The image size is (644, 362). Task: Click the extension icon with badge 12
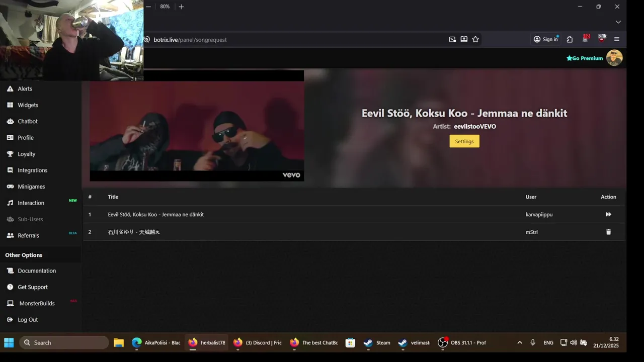pos(586,38)
